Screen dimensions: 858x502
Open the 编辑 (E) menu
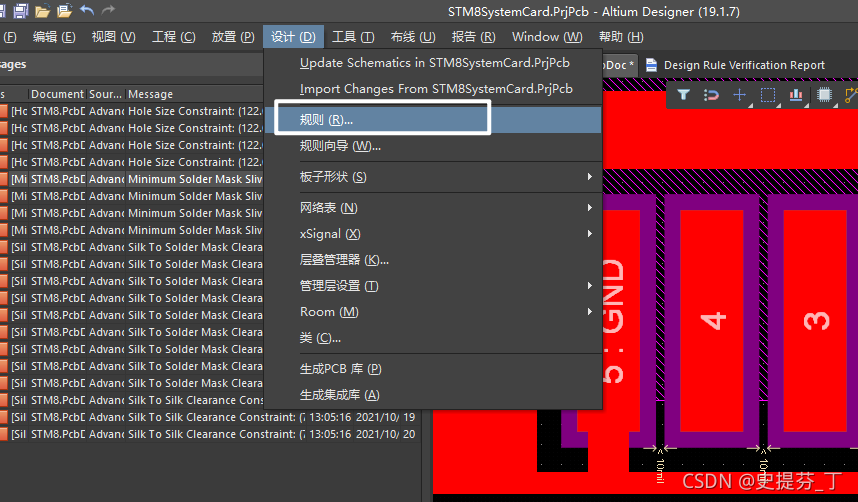54,37
